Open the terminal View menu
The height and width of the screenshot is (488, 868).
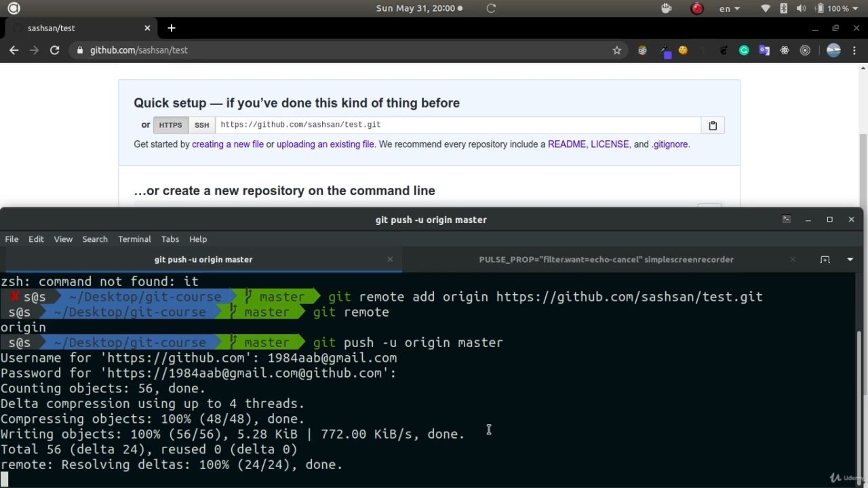click(63, 239)
